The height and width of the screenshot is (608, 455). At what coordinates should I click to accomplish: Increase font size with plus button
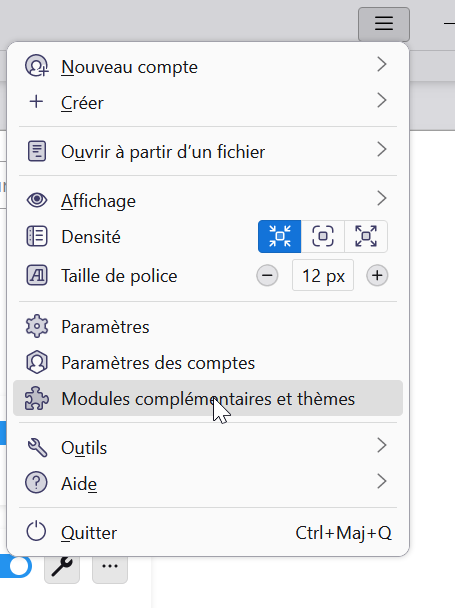pos(377,276)
